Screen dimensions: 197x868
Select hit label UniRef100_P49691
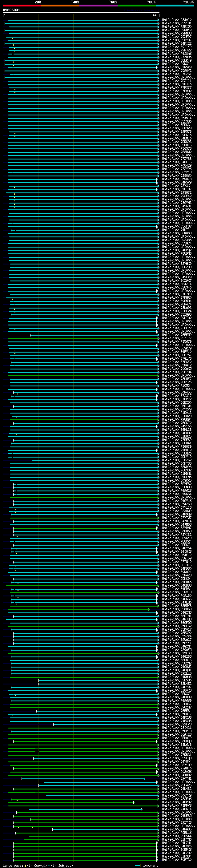point(177,206)
